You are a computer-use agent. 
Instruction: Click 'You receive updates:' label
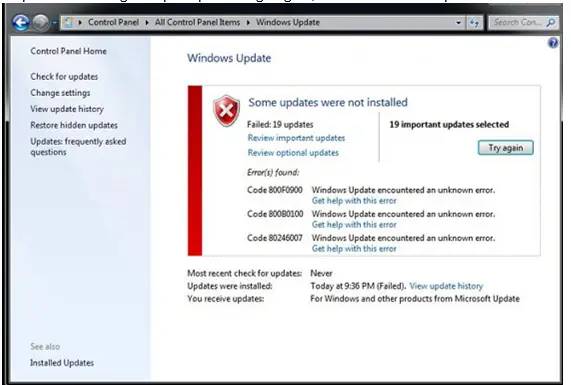[226, 299]
